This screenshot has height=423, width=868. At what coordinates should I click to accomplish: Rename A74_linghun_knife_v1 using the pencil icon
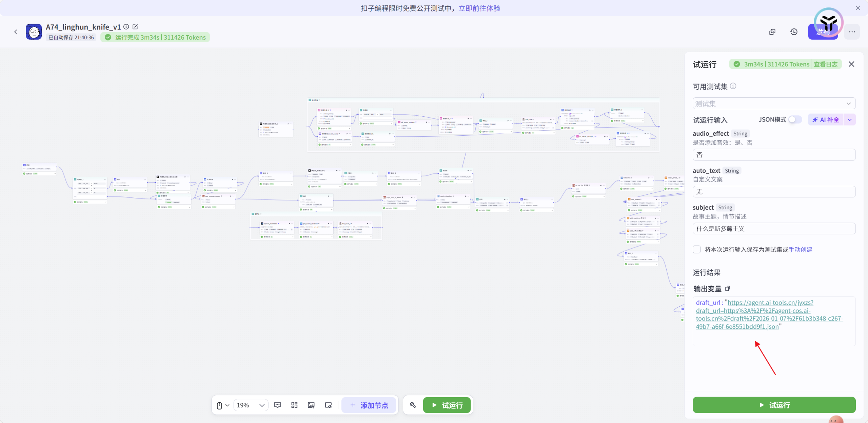point(135,26)
